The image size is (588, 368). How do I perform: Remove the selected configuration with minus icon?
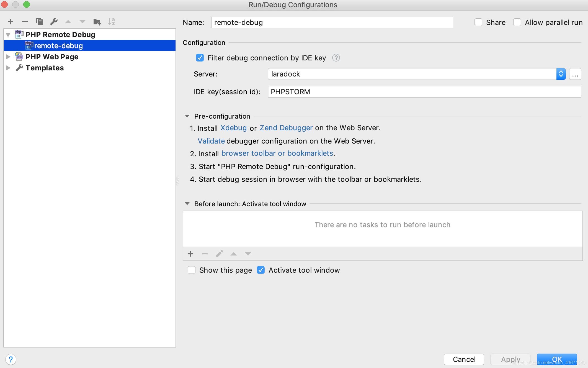coord(25,22)
